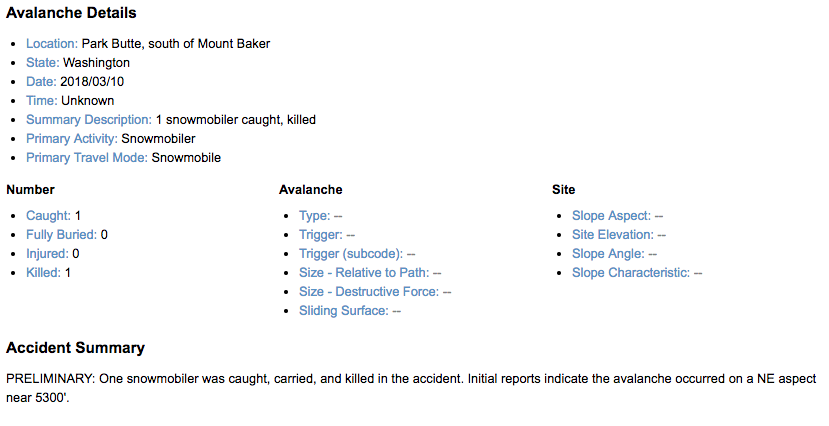The image size is (829, 426).
Task: Select the Slope Characteristic link
Action: coord(631,273)
